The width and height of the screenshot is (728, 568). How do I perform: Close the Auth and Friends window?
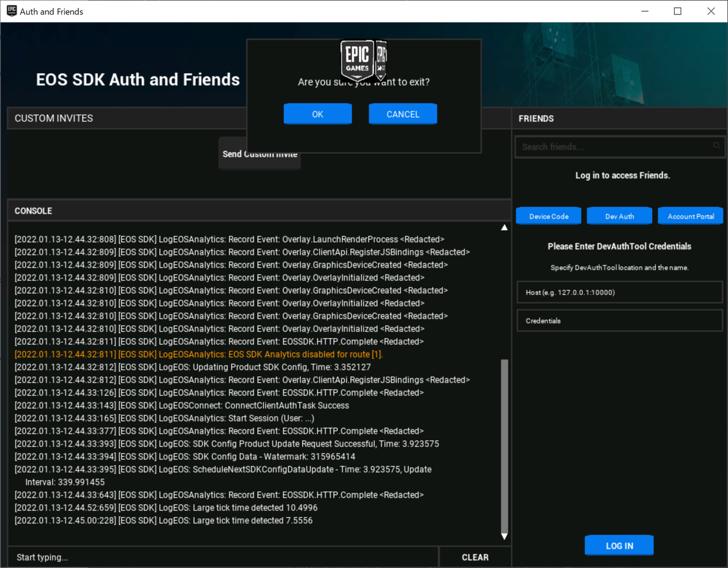[711, 11]
